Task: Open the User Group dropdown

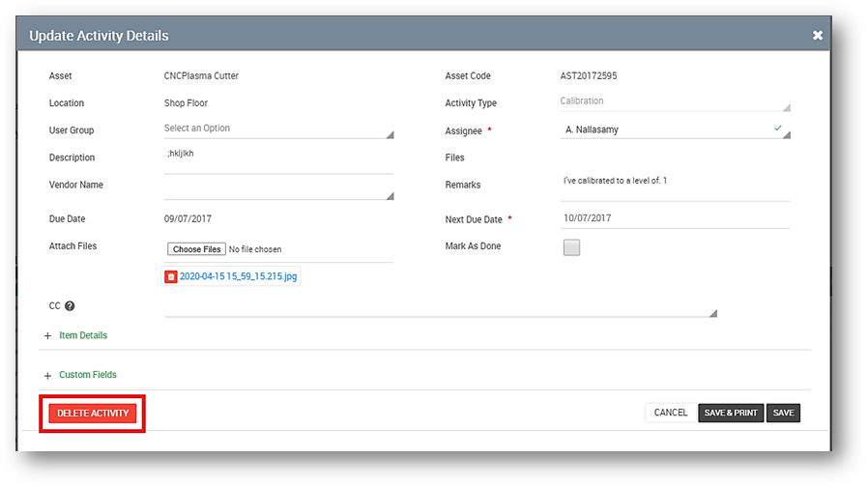Action: coord(278,129)
